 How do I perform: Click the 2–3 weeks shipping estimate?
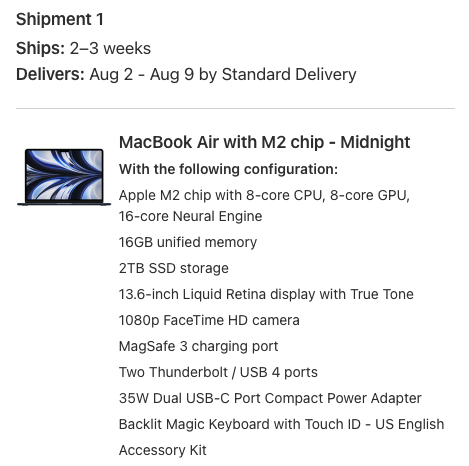110,48
